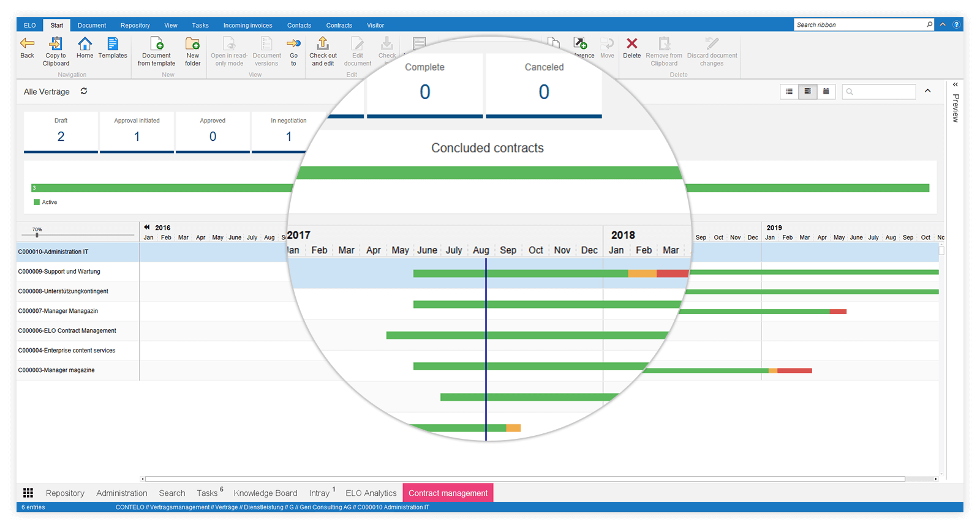Select C000004-Enterprise content services row
Viewport: 980px width, 530px height.
tap(78, 350)
